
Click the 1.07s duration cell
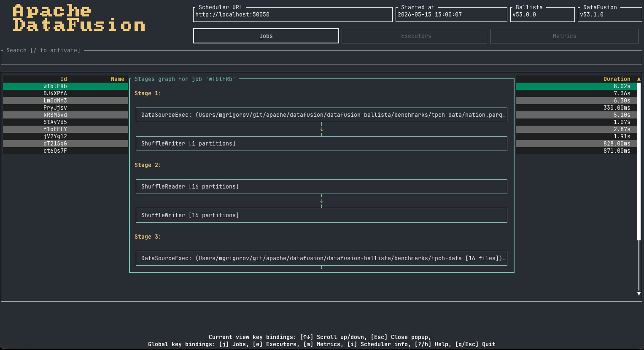point(622,122)
